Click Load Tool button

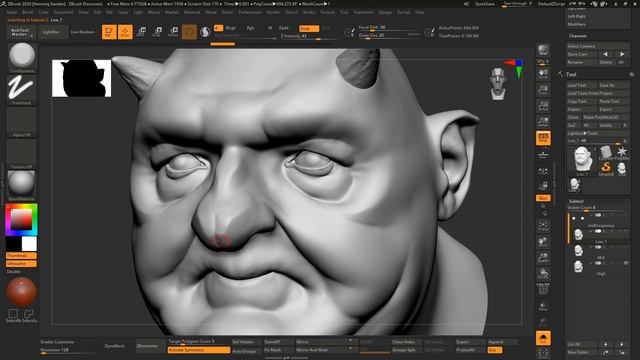tap(581, 85)
